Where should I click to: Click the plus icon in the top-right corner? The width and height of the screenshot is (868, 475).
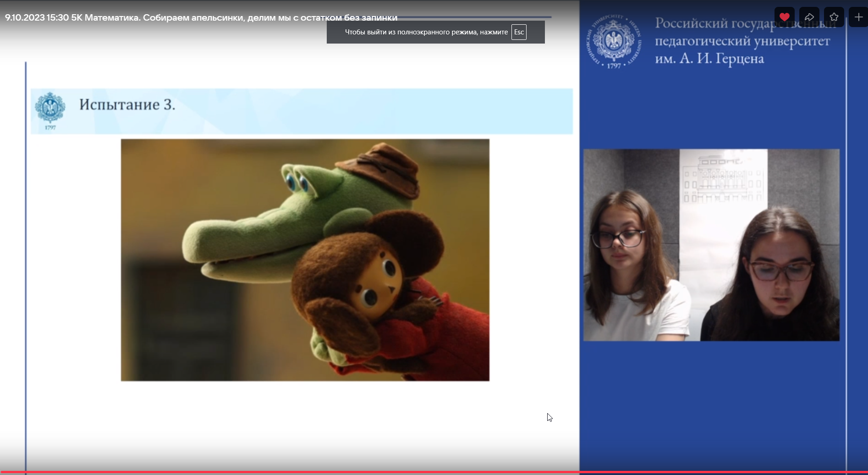tap(858, 17)
